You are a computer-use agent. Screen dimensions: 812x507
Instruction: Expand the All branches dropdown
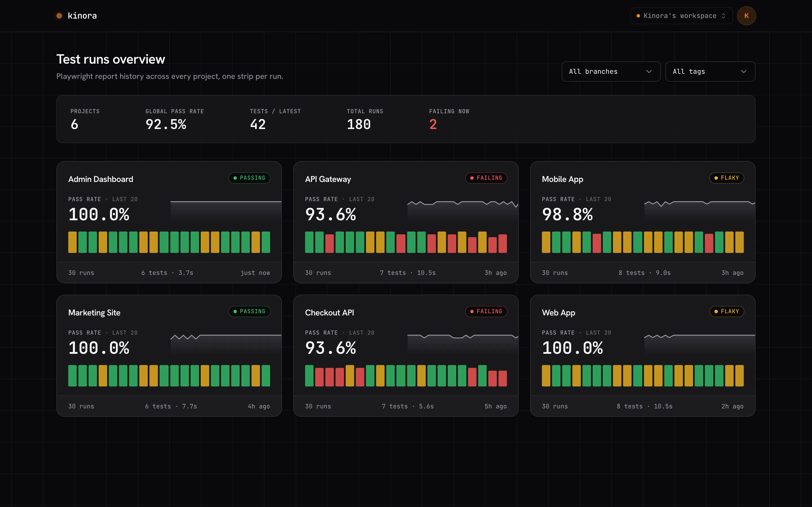click(x=611, y=72)
